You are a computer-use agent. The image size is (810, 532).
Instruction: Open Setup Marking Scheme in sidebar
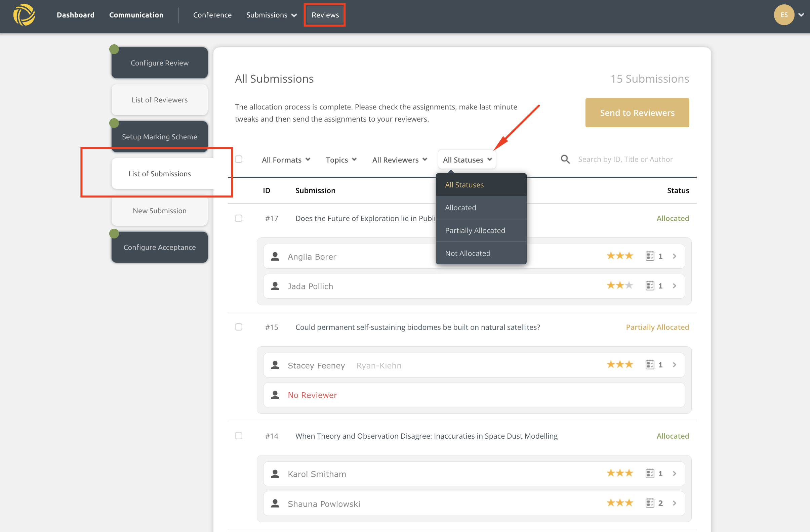(160, 137)
